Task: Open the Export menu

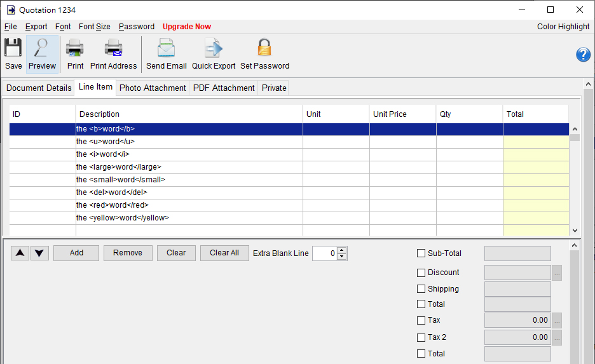Action: point(36,27)
